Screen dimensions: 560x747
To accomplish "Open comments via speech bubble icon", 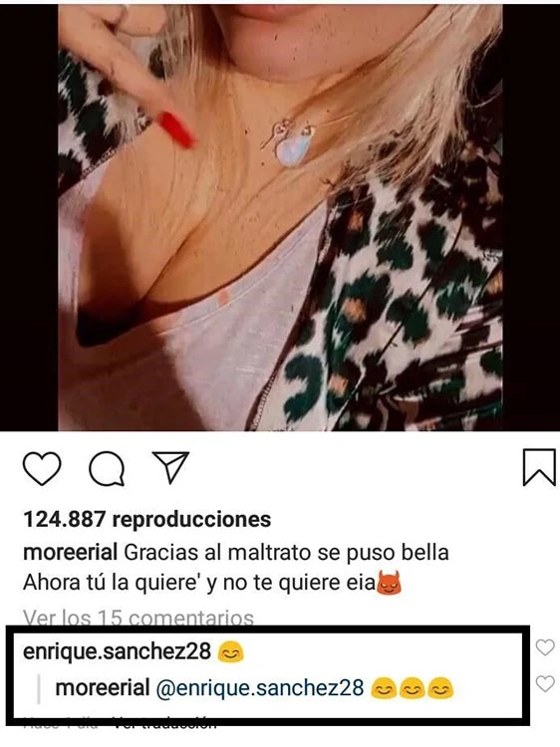I will pyautogui.click(x=107, y=468).
